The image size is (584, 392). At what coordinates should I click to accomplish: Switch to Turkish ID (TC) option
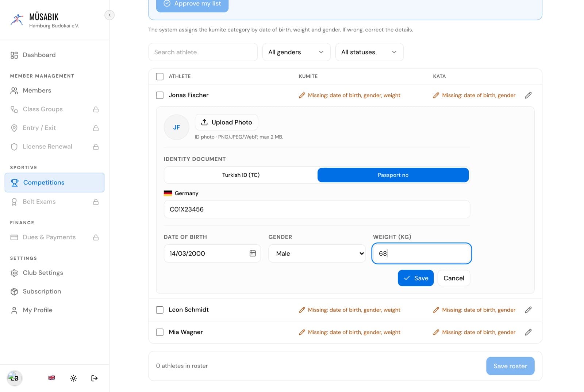point(241,175)
